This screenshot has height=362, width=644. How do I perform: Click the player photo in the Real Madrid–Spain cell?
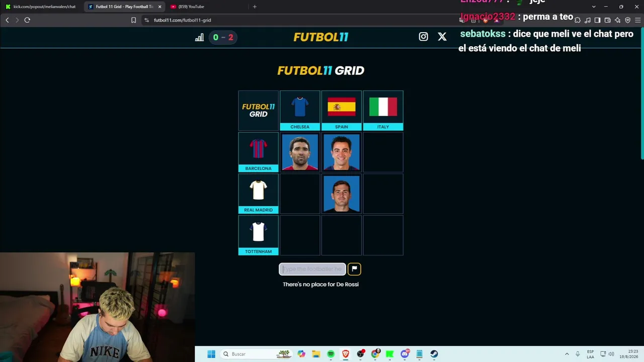[x=342, y=194]
